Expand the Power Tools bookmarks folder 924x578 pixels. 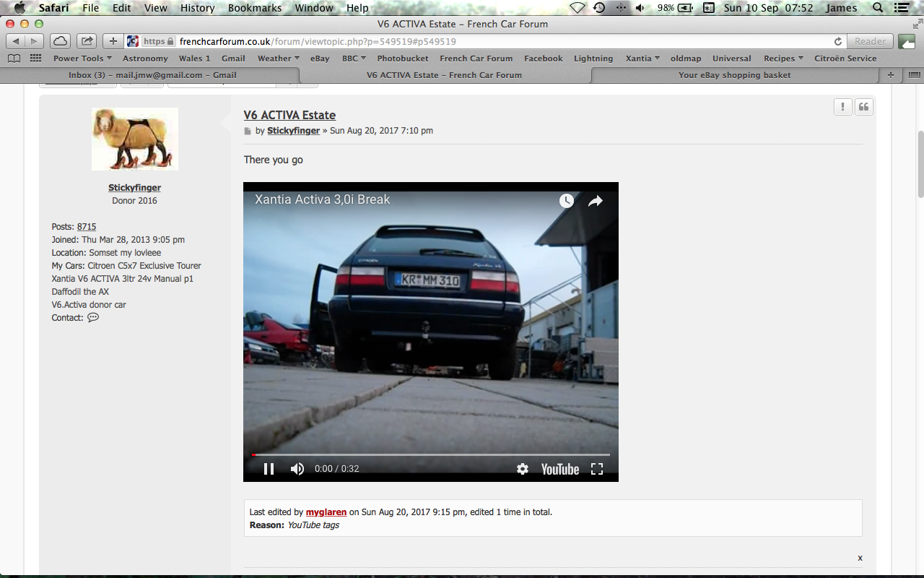tap(82, 59)
